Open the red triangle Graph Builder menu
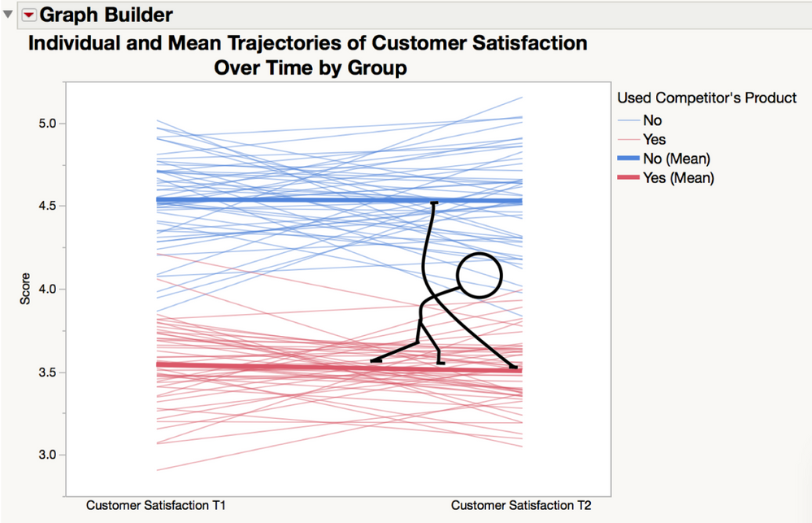The height and width of the screenshot is (523, 812). point(28,15)
